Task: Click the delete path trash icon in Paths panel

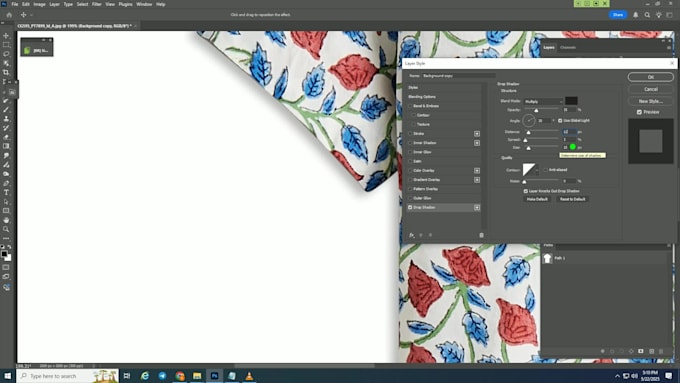Action: pos(661,351)
